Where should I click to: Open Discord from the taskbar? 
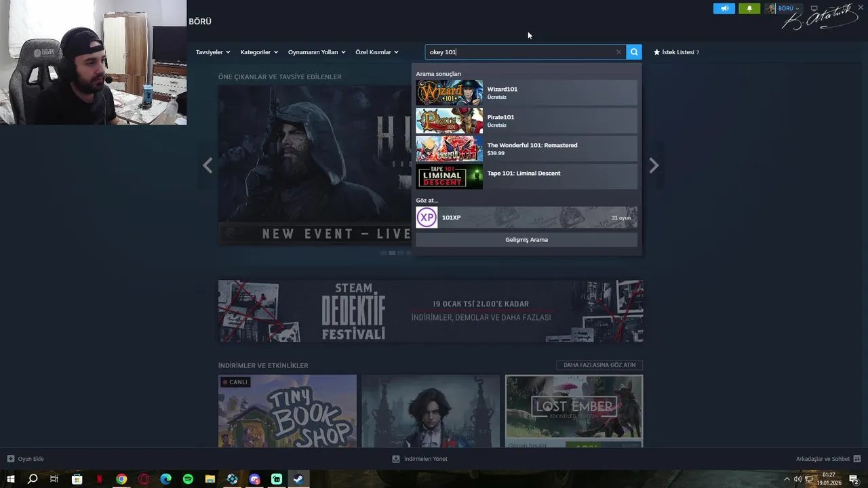tap(255, 479)
